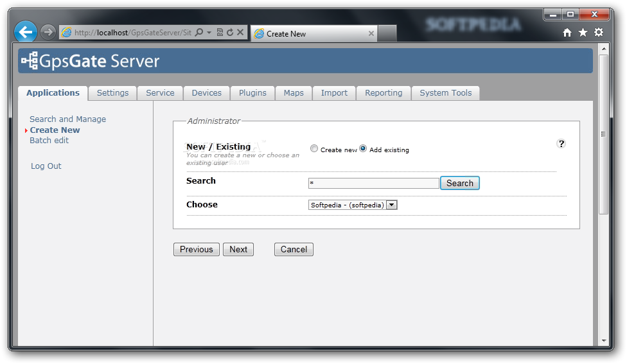
Task: Close the Create New browser tab
Action: pyautogui.click(x=371, y=33)
